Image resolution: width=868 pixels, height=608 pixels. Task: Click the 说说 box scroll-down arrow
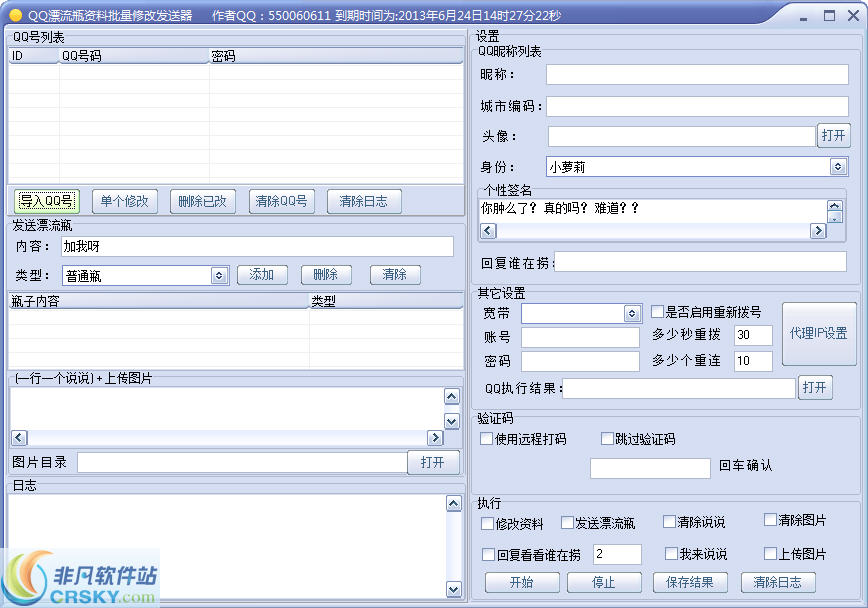(x=452, y=421)
